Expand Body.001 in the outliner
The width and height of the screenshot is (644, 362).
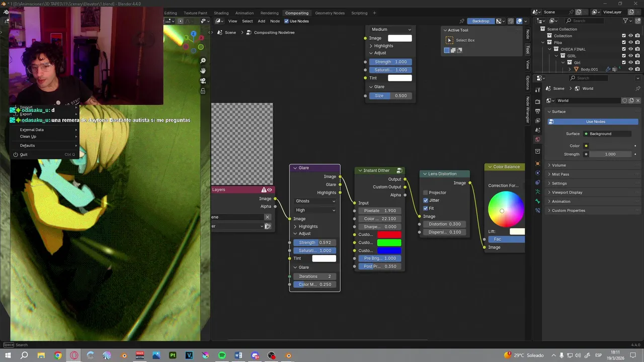coord(571,69)
